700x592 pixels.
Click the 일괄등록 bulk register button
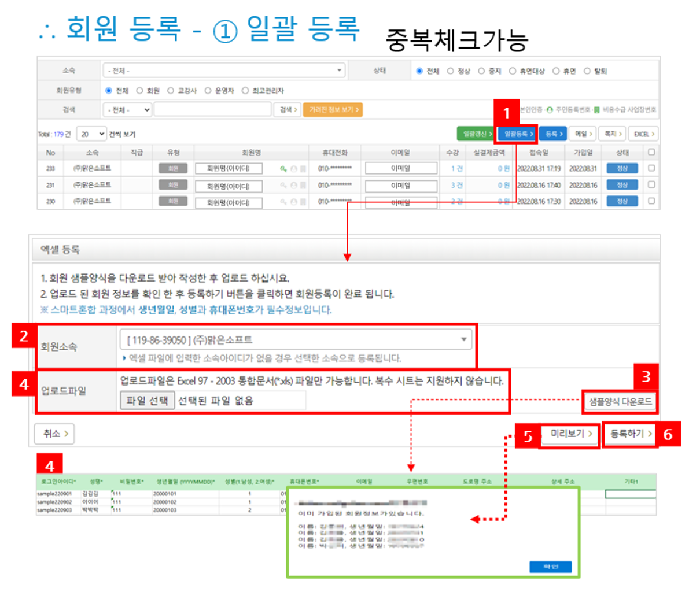pyautogui.click(x=517, y=134)
